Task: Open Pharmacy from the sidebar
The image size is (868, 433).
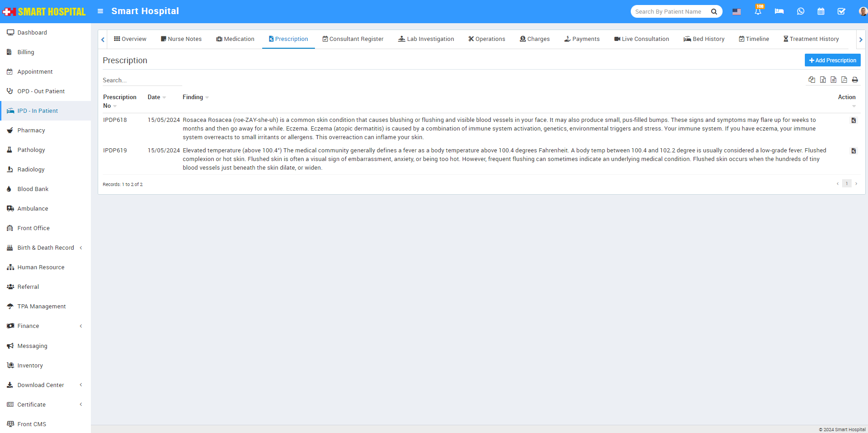Action: [31, 130]
